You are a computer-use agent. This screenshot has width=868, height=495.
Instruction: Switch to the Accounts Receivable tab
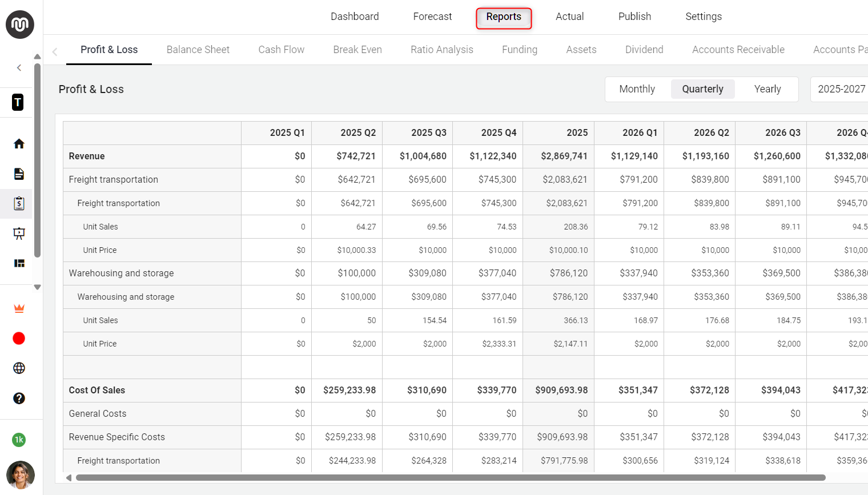[x=738, y=50]
